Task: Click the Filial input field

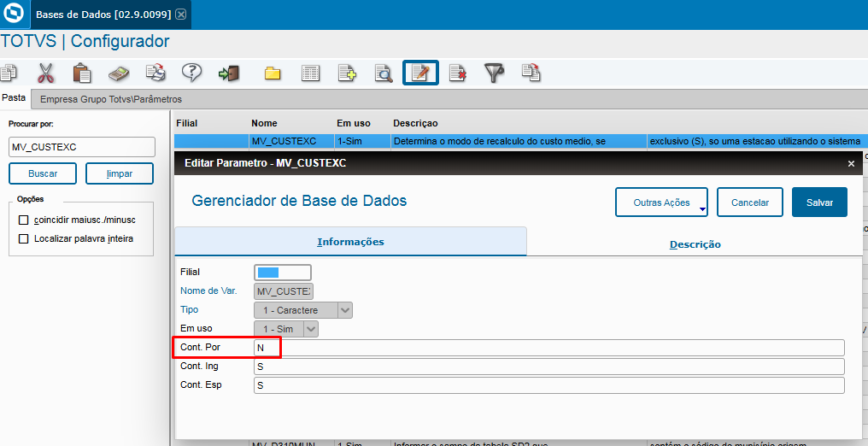Action: (x=283, y=273)
